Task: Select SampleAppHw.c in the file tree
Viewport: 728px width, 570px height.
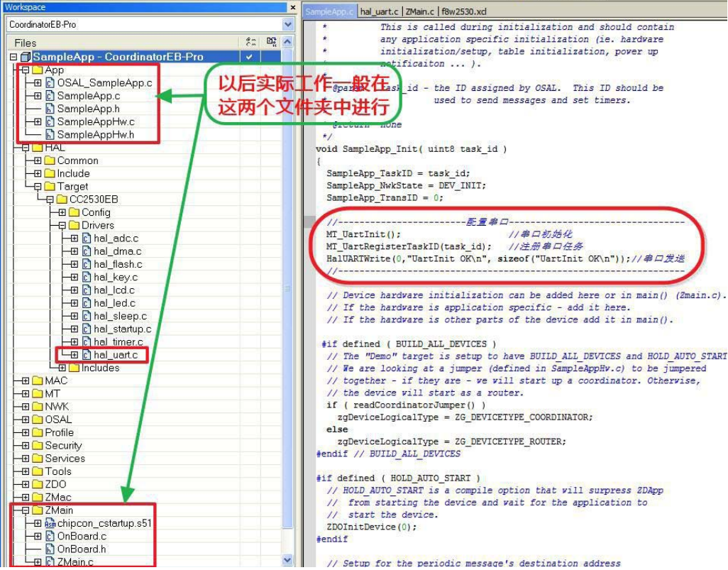Action: (x=95, y=121)
